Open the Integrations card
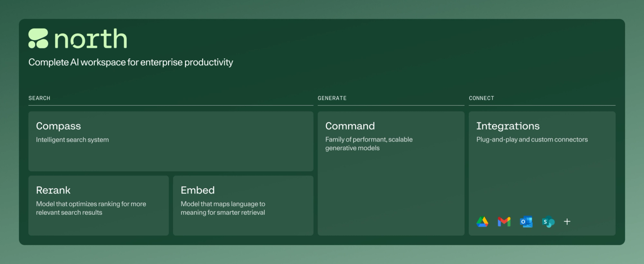The height and width of the screenshot is (264, 644). [542, 173]
